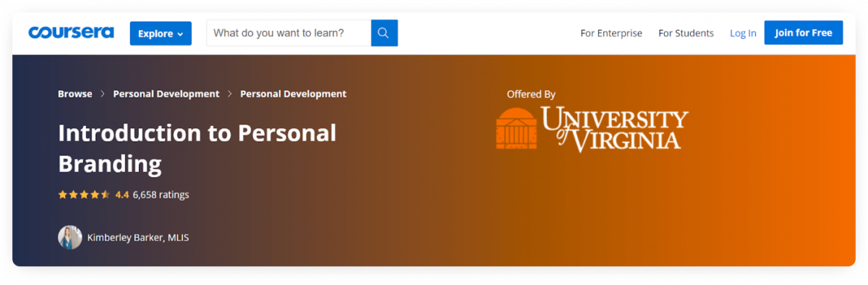
Task: Click the Join for Free button
Action: point(804,33)
